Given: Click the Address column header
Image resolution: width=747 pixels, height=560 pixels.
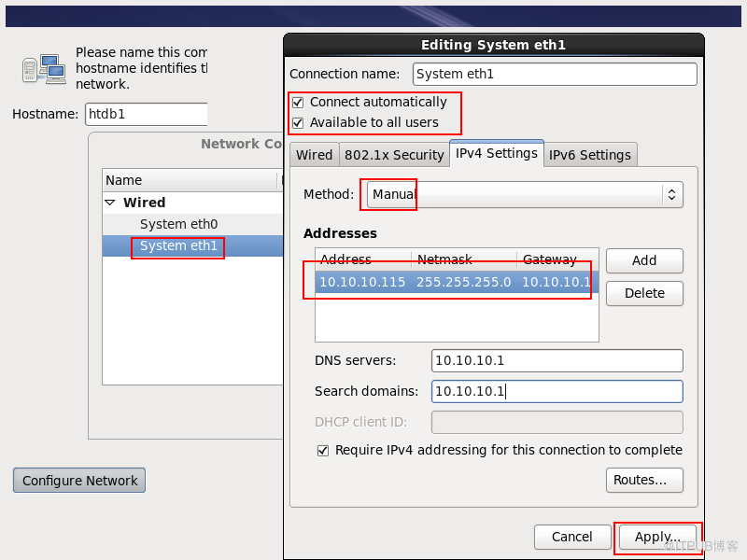Looking at the screenshot, I should [x=363, y=259].
